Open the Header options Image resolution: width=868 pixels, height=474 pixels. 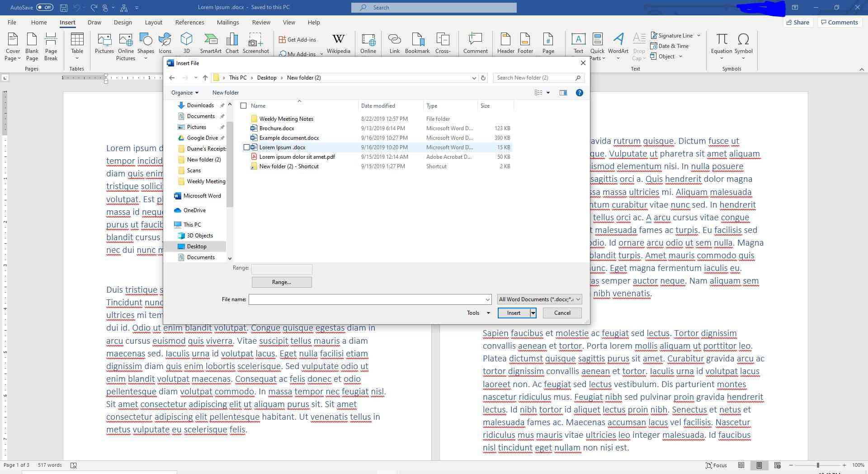tap(505, 44)
